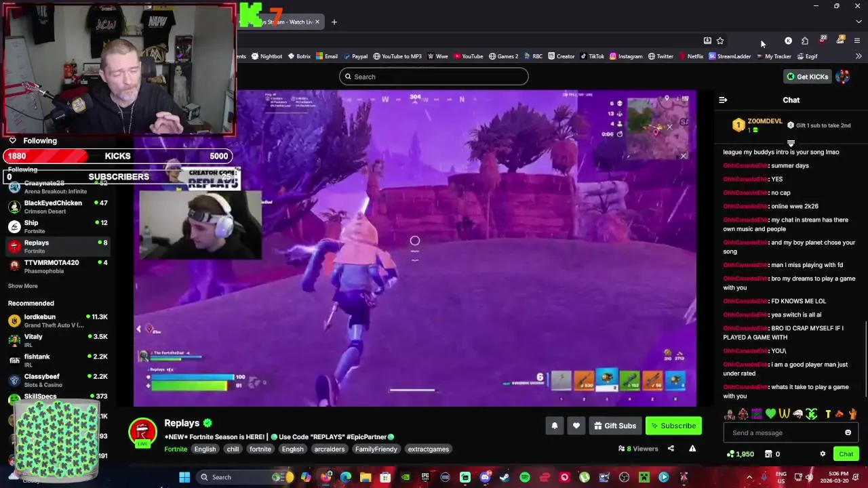Click Show More under Following list
868x488 pixels.
[22, 286]
